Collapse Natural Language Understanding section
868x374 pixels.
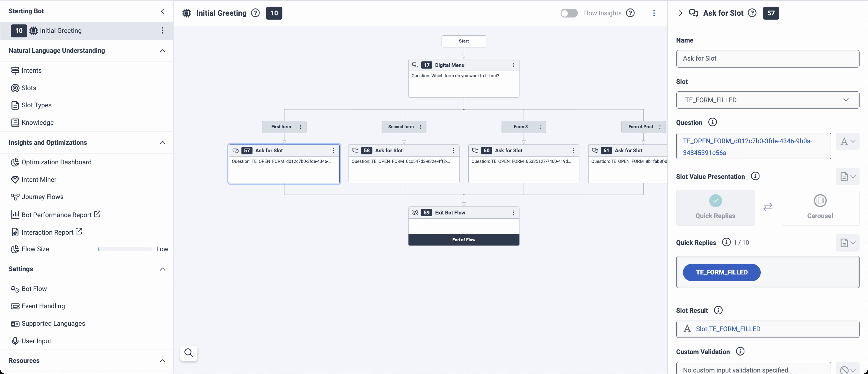coord(162,51)
